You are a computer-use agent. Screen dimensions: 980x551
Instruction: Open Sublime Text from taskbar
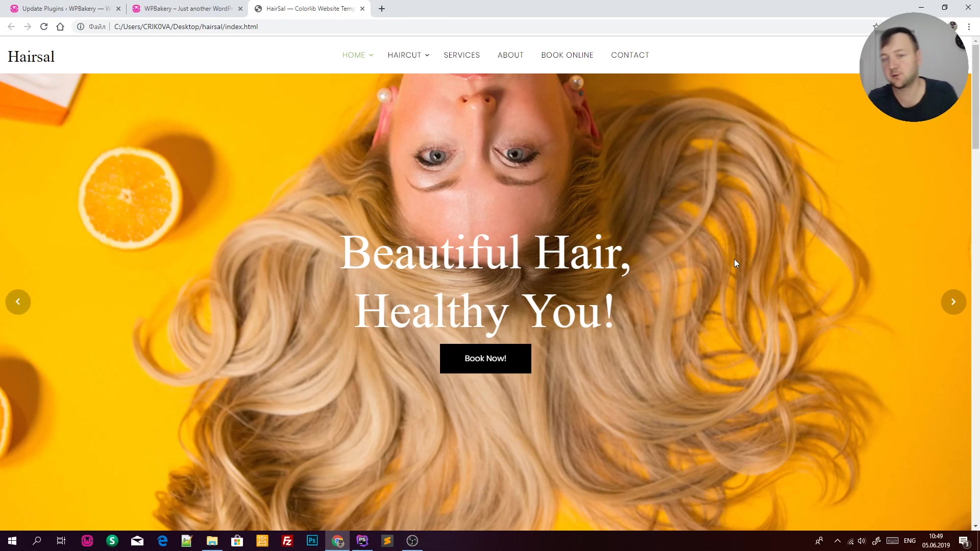387,541
